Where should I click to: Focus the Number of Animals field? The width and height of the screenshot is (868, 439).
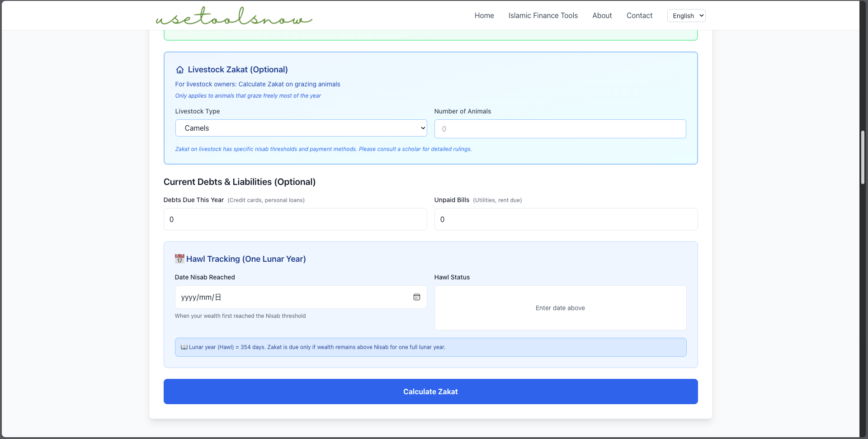[x=560, y=129]
